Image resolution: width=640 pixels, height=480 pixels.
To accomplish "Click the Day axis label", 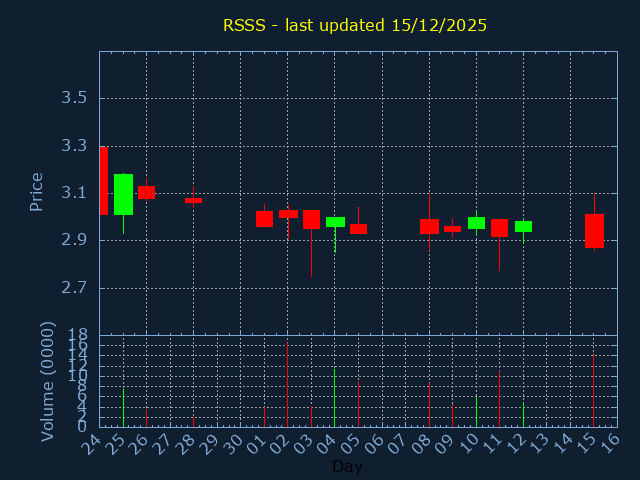I will [347, 466].
